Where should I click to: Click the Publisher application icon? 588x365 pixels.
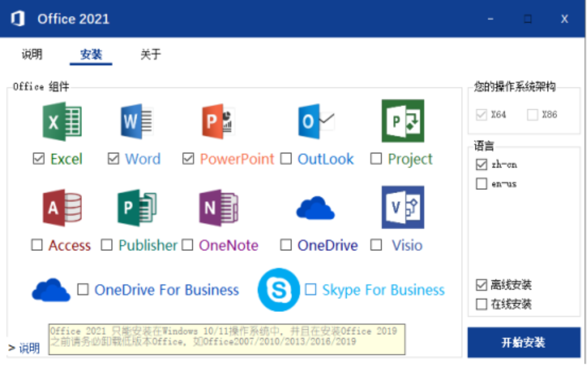(x=137, y=208)
